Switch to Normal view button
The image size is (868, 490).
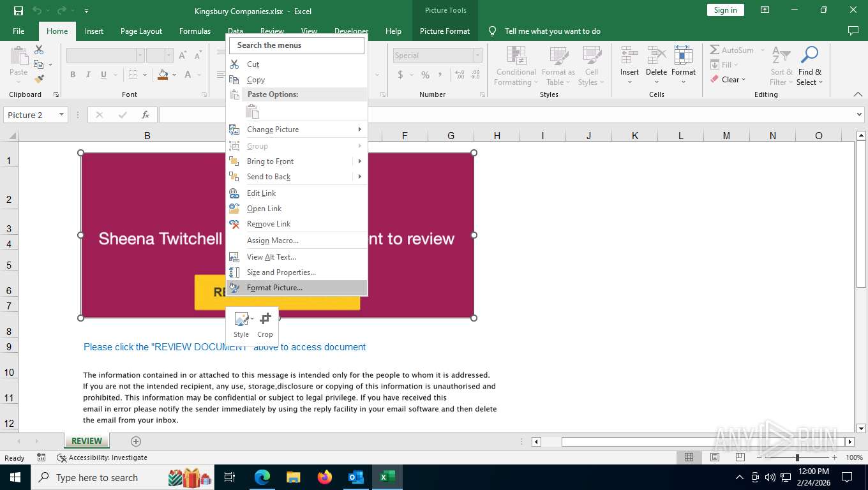click(689, 457)
